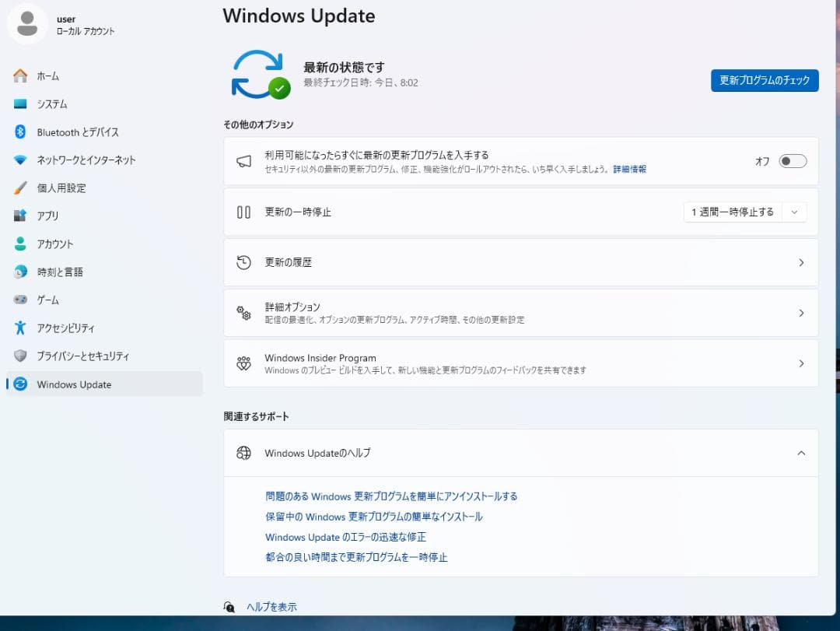Open ネットワークとインターネット settings
Viewport: 840px width, 631px height.
point(88,160)
